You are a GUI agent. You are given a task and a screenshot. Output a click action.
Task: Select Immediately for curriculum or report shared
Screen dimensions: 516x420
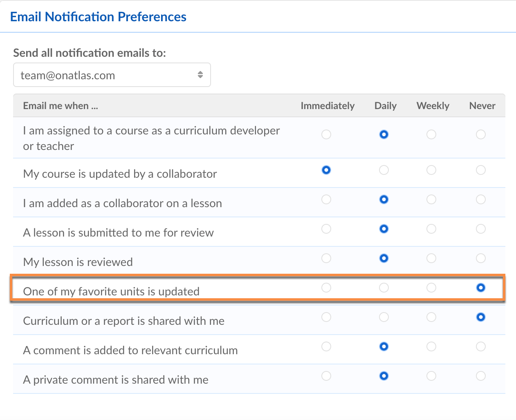[x=326, y=317]
